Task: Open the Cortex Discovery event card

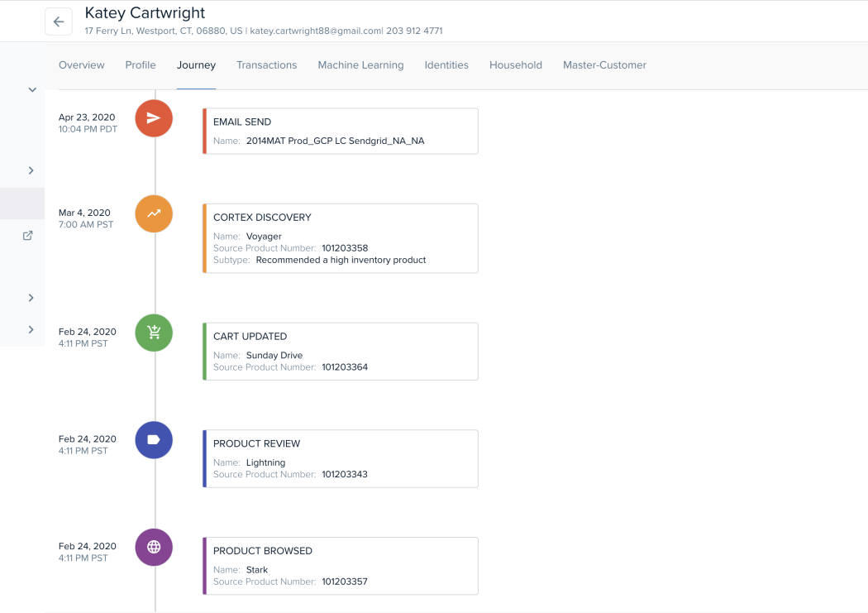Action: coord(341,238)
